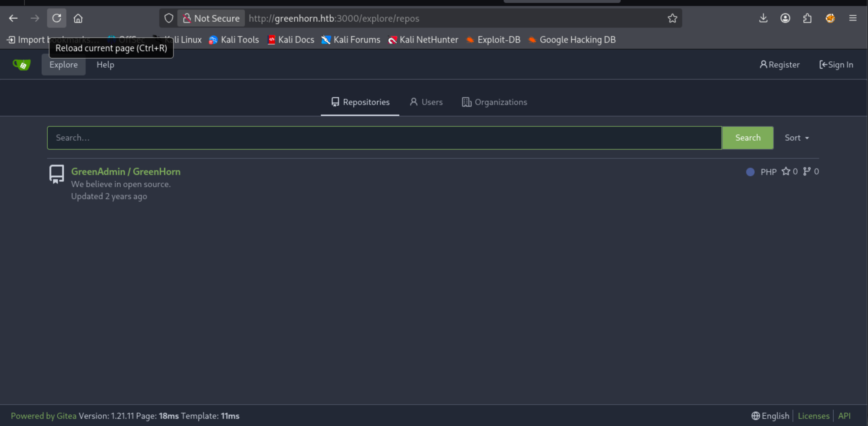Click the Gitea logo home icon
The width and height of the screenshot is (868, 426).
pos(21,65)
